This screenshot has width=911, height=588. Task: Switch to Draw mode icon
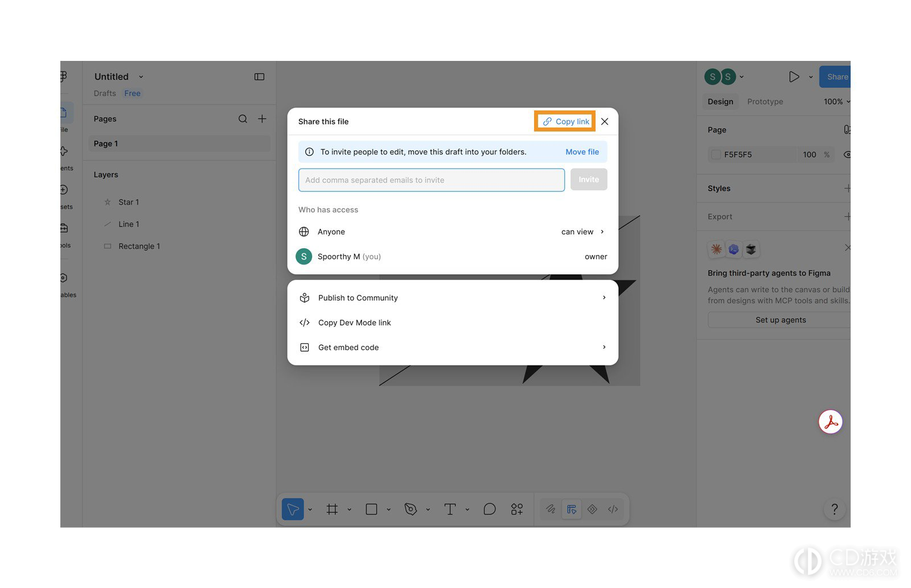551,509
